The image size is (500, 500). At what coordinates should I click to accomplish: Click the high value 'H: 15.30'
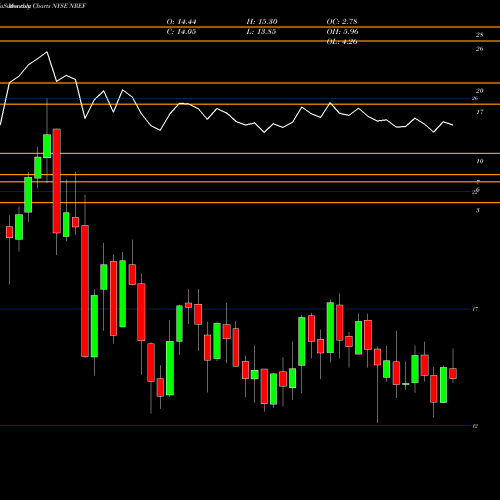262,22
